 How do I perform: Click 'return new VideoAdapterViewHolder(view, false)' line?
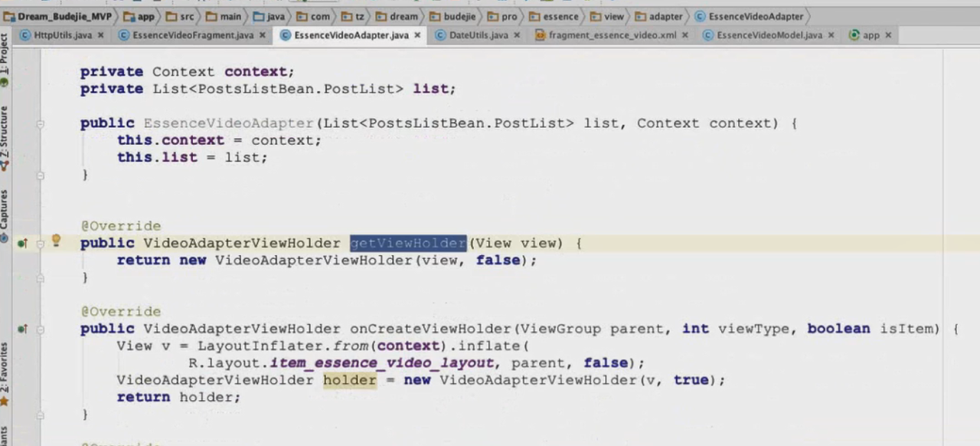click(327, 261)
